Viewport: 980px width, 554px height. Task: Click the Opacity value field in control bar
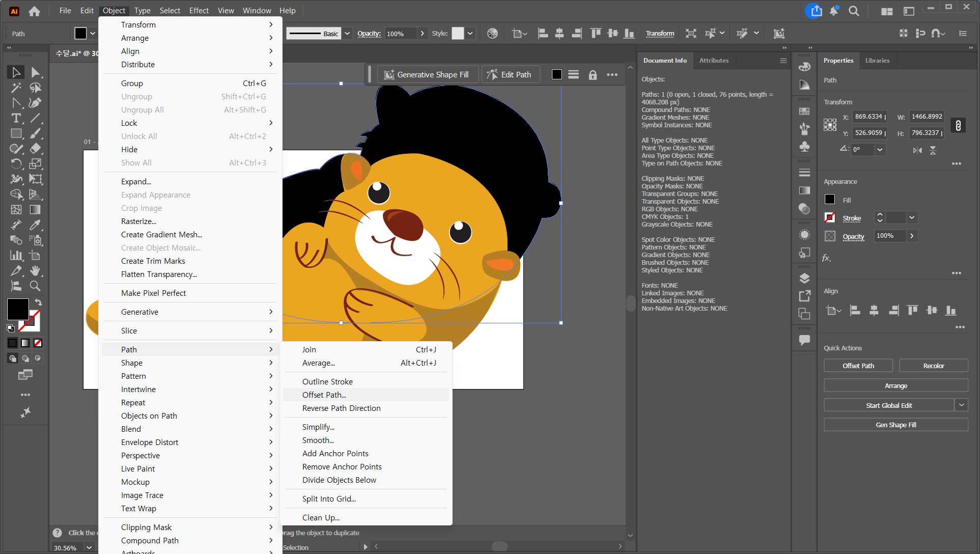point(400,34)
